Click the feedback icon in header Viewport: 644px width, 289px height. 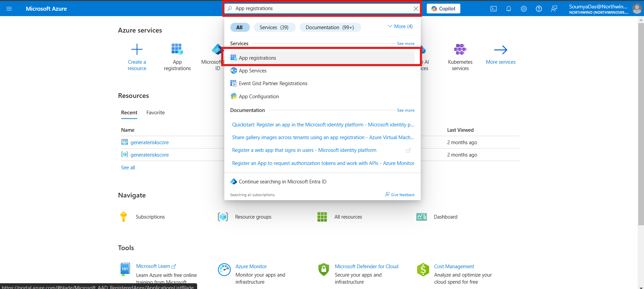554,9
